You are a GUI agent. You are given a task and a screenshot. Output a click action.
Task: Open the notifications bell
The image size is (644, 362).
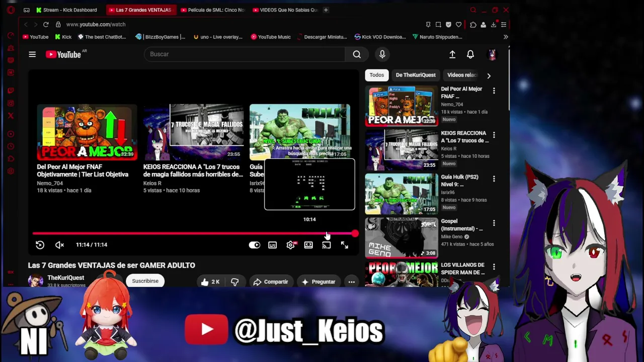tap(470, 54)
